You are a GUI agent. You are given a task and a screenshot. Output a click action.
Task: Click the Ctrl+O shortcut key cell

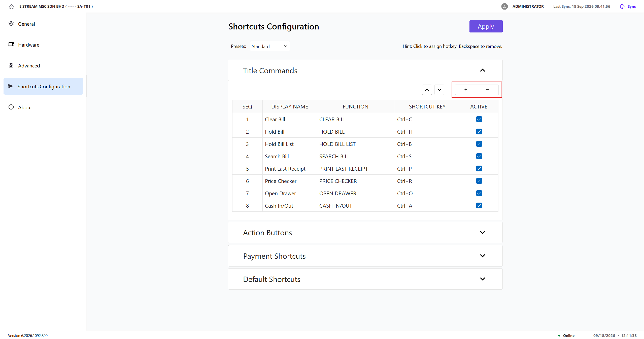pyautogui.click(x=427, y=193)
